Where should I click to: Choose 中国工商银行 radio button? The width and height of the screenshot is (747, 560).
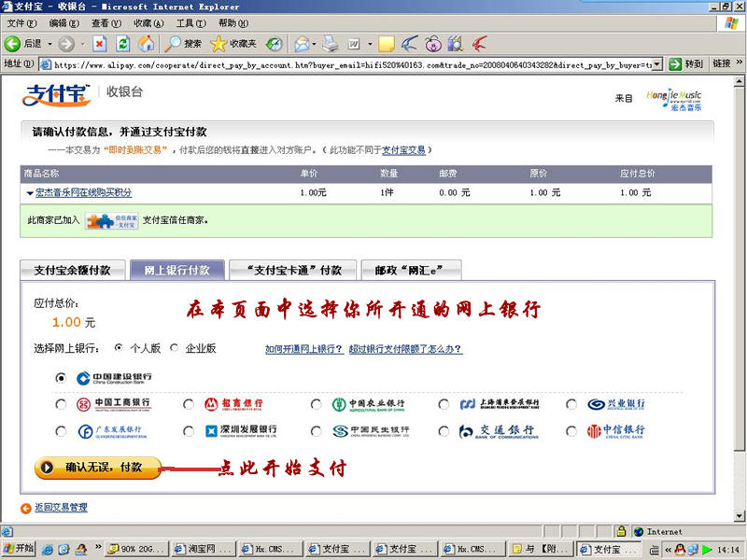61,404
